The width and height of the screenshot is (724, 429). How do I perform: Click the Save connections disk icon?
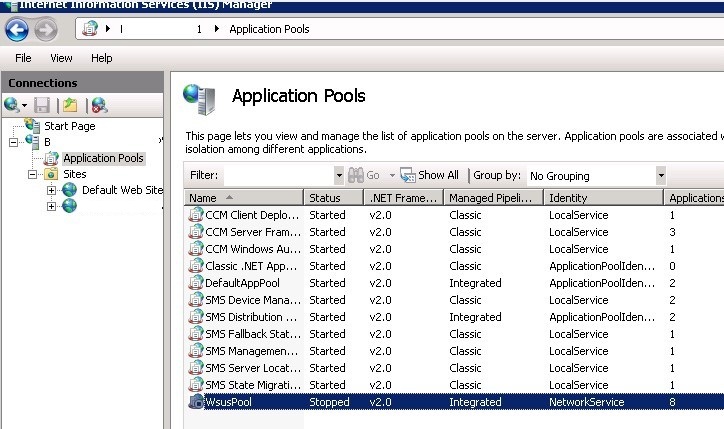tap(42, 105)
